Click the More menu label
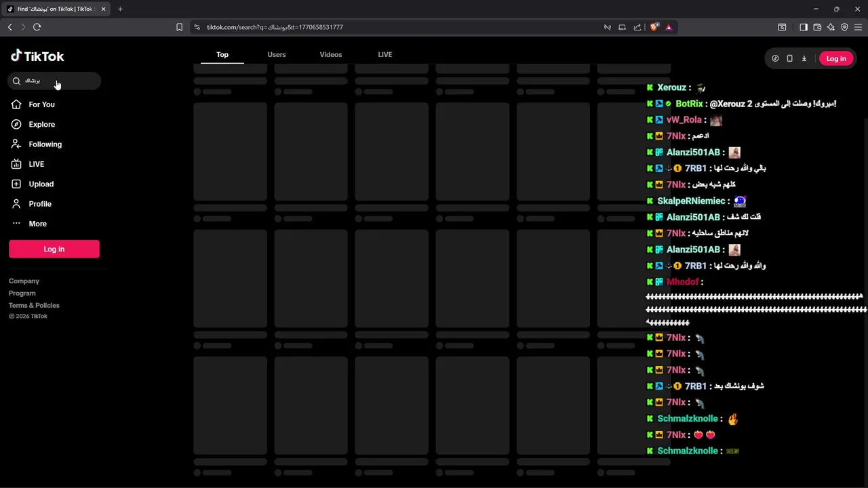The height and width of the screenshot is (488, 868). click(x=38, y=224)
